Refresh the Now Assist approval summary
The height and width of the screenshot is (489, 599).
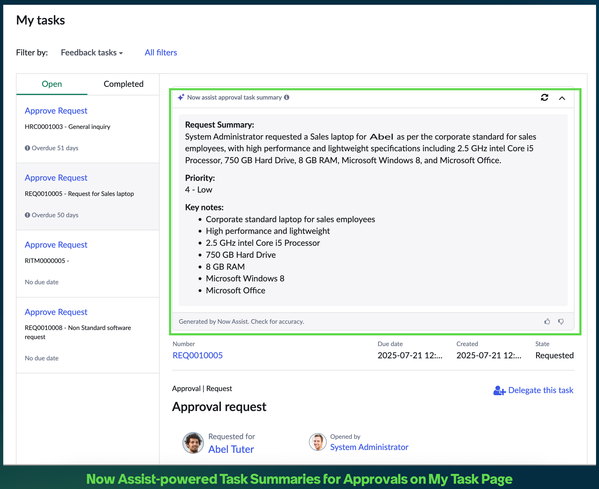pos(544,97)
